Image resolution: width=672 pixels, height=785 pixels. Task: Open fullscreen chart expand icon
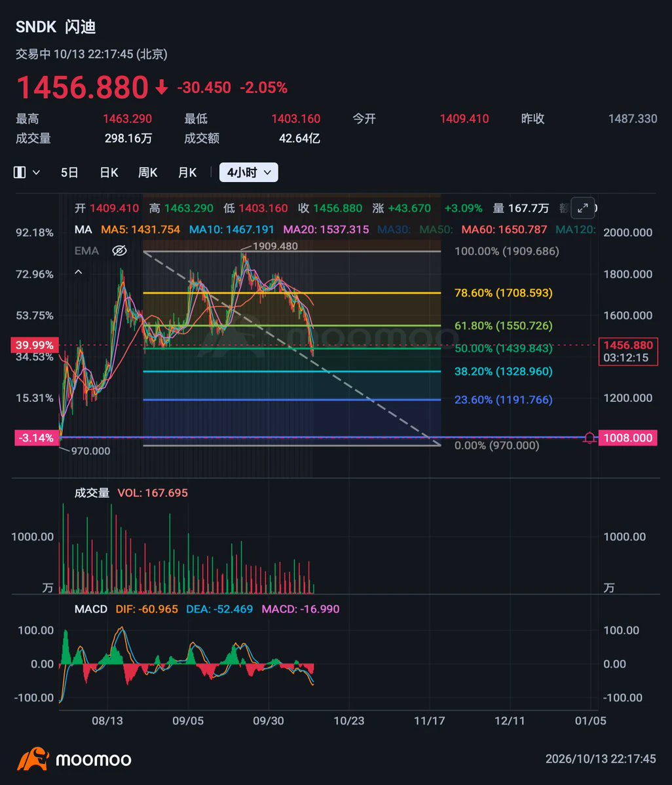582,208
